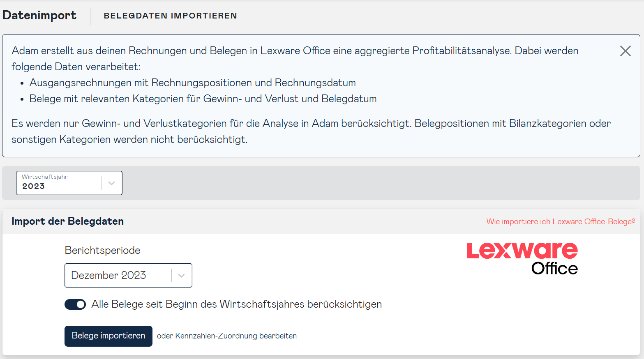Click the Datenimport heading
644x359 pixels.
pyautogui.click(x=39, y=16)
